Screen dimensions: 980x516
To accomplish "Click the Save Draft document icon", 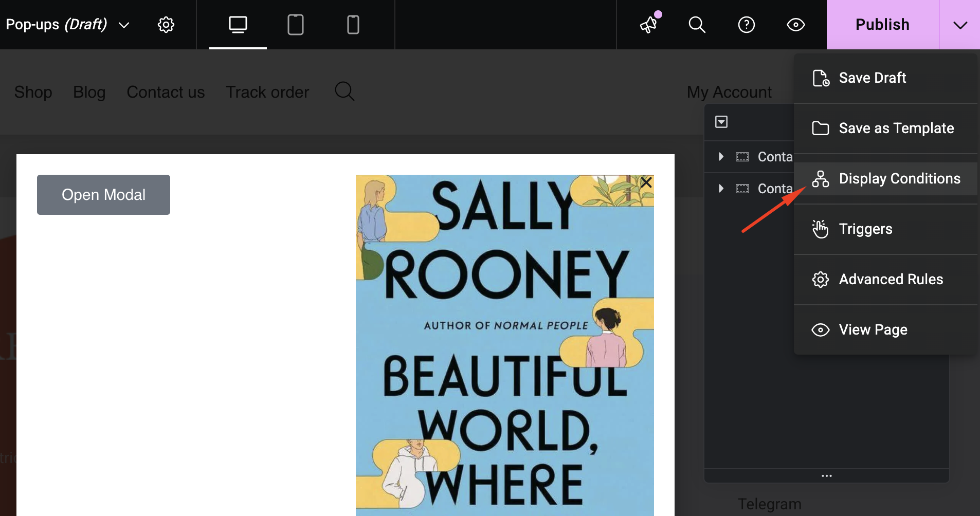I will (821, 78).
